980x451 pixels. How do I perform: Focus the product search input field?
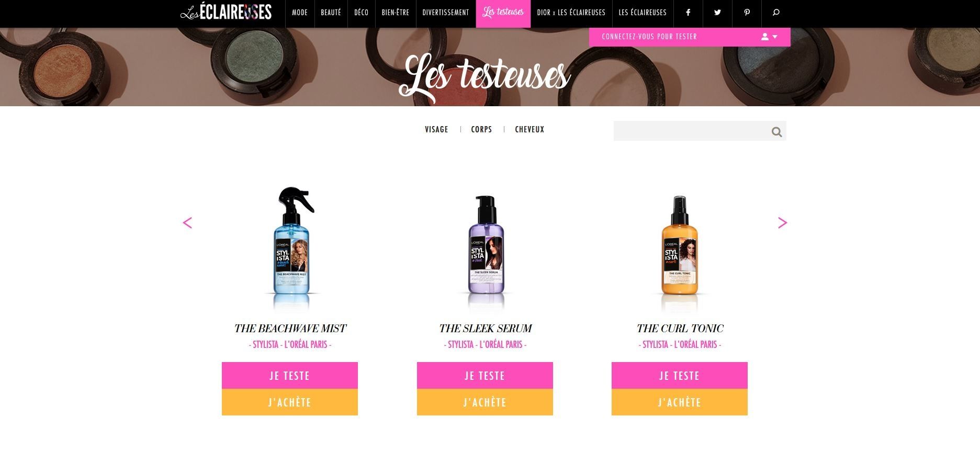click(692, 131)
